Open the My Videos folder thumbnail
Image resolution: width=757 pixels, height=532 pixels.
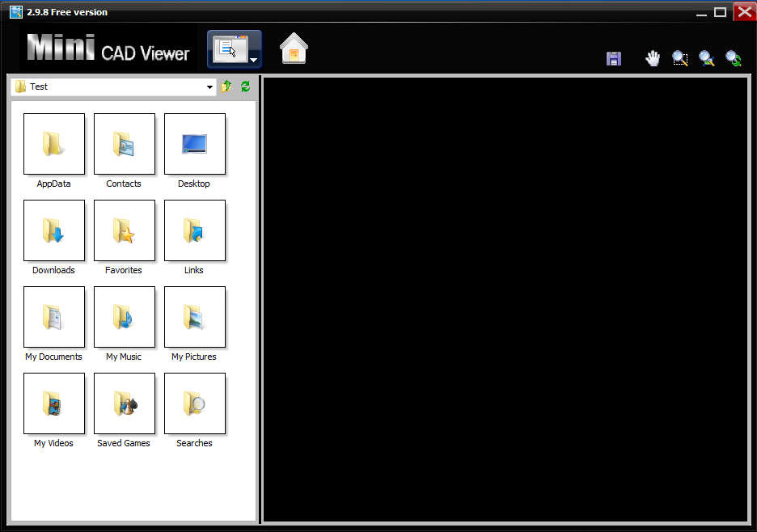click(54, 403)
